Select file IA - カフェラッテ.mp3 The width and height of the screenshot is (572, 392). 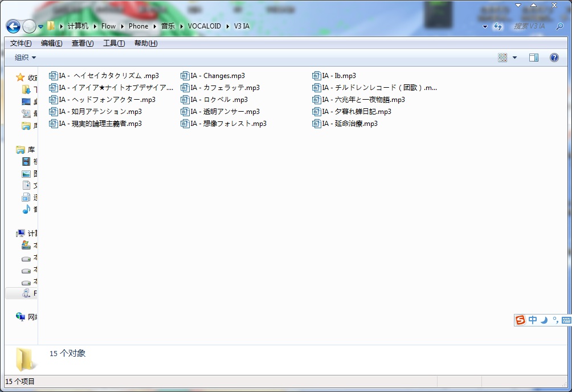coord(220,88)
